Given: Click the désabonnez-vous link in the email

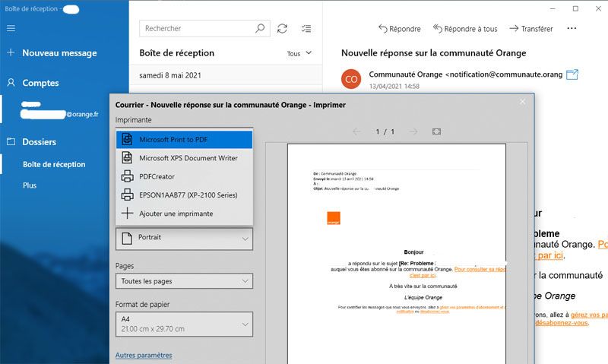Looking at the screenshot, I should (x=562, y=322).
